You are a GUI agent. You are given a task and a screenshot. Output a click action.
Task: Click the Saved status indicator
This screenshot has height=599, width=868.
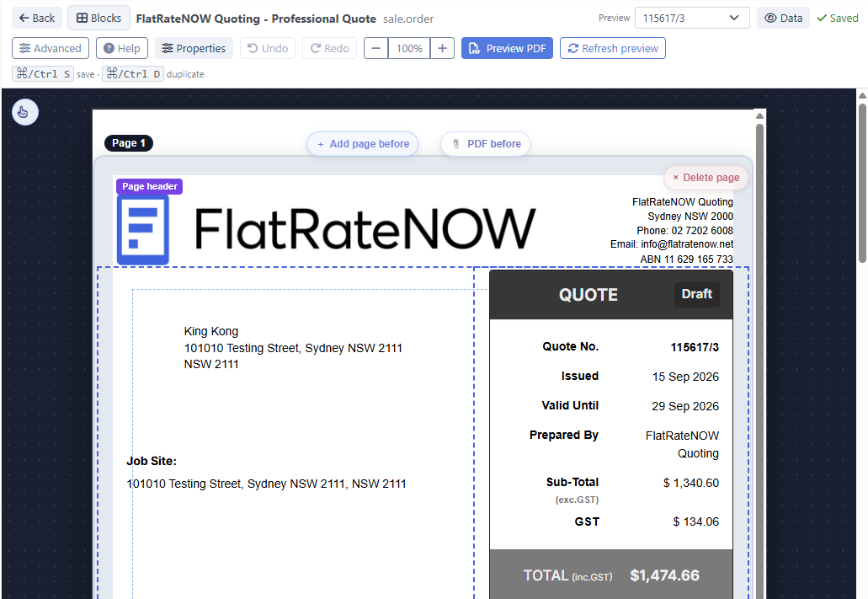(838, 18)
